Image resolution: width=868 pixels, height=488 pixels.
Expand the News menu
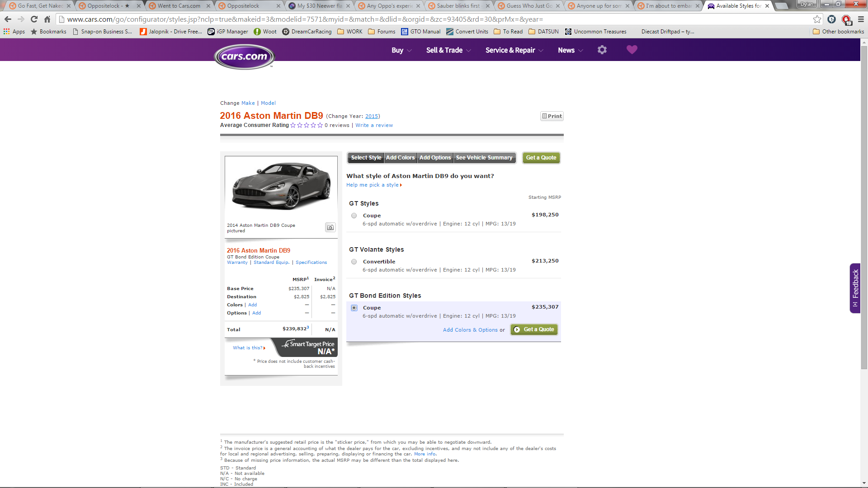(x=571, y=50)
